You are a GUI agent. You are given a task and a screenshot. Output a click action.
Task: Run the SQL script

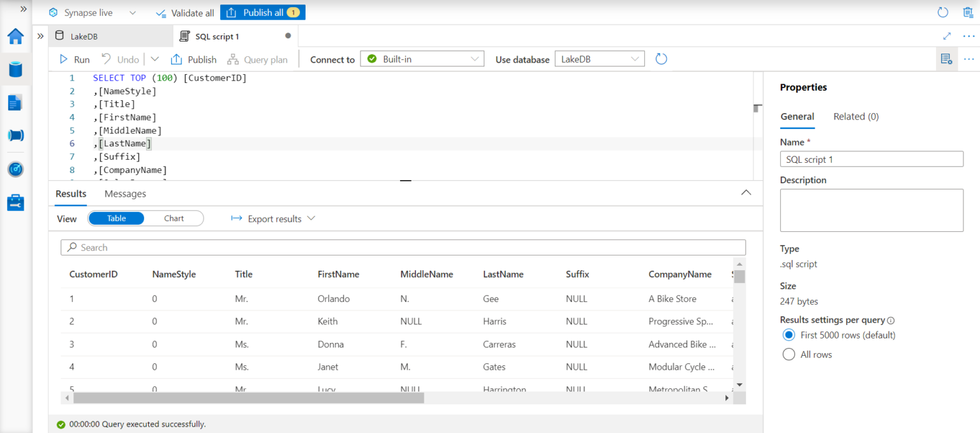click(74, 59)
